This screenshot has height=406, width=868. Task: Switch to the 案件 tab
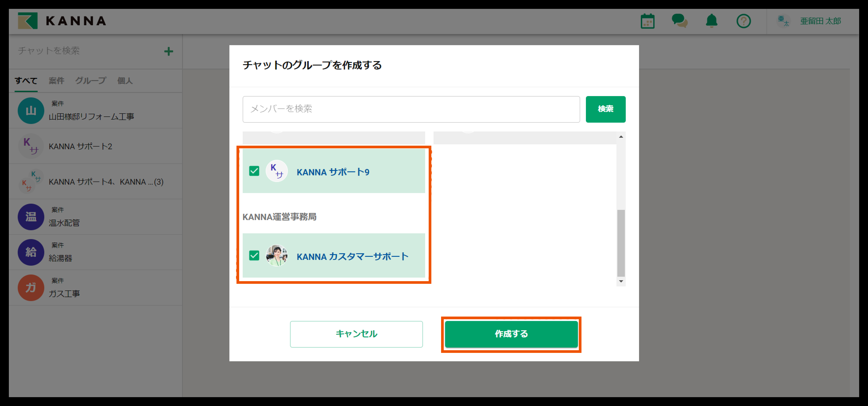tap(56, 81)
